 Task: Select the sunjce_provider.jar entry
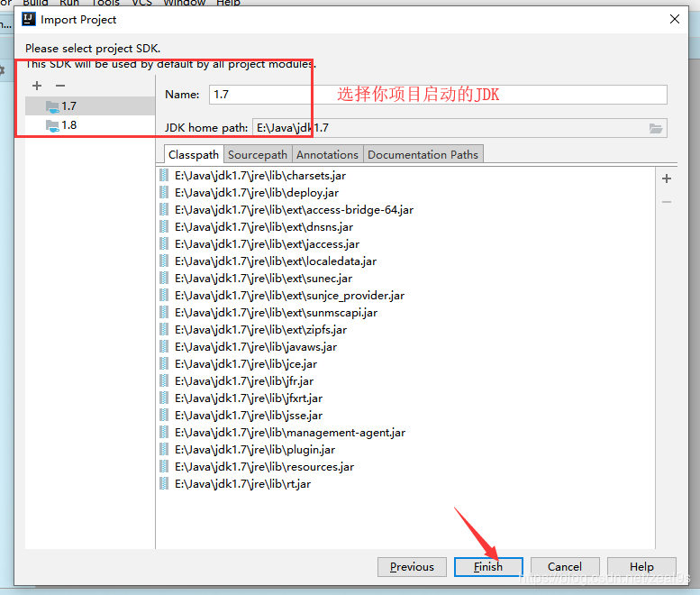[x=405, y=296]
